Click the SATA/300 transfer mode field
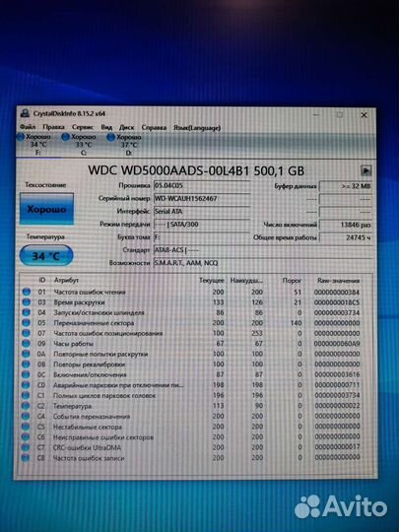 (202, 225)
